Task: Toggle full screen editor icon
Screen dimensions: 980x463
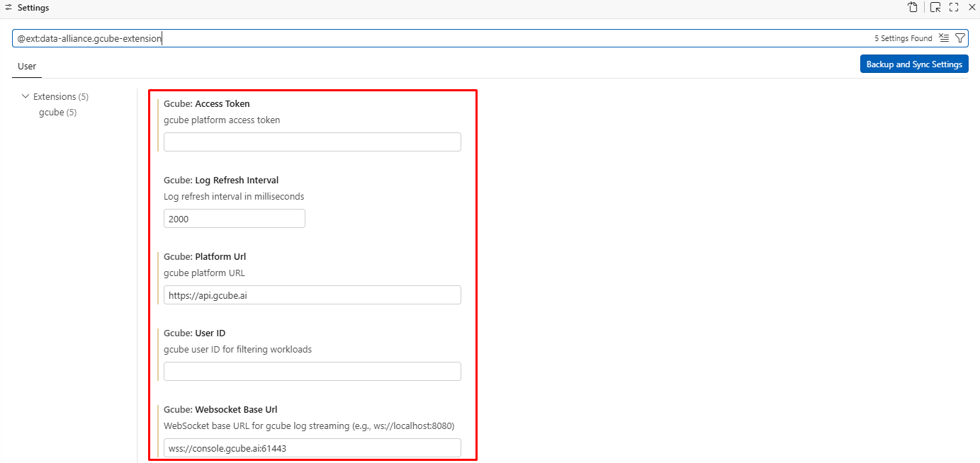Action: coord(954,8)
